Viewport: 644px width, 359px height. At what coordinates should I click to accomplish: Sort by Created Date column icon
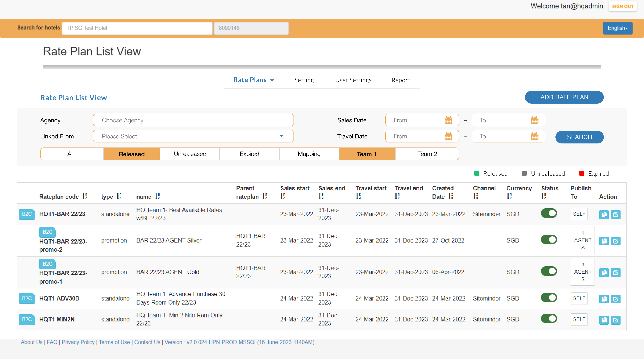pyautogui.click(x=451, y=196)
